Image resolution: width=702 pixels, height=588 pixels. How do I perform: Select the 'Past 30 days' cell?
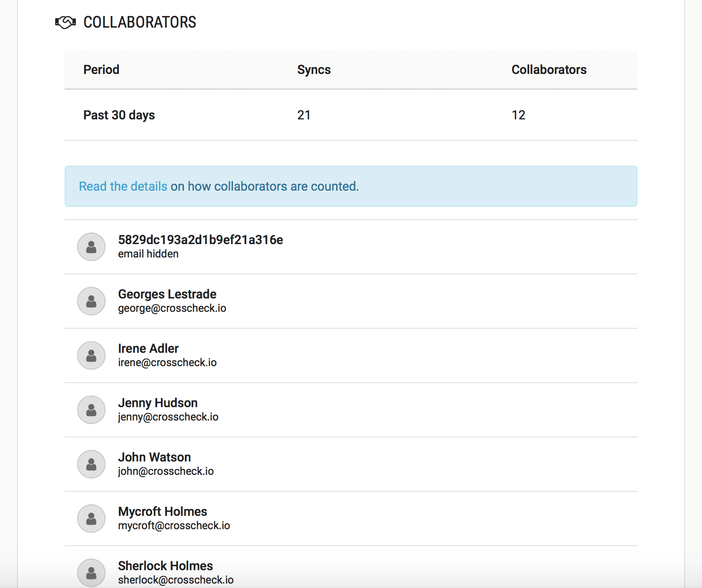pyautogui.click(x=119, y=115)
